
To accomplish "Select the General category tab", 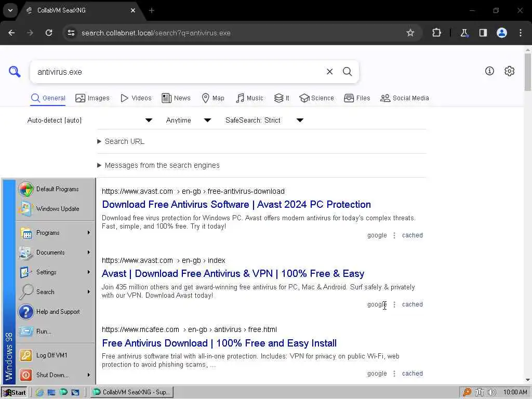I will click(x=48, y=98).
